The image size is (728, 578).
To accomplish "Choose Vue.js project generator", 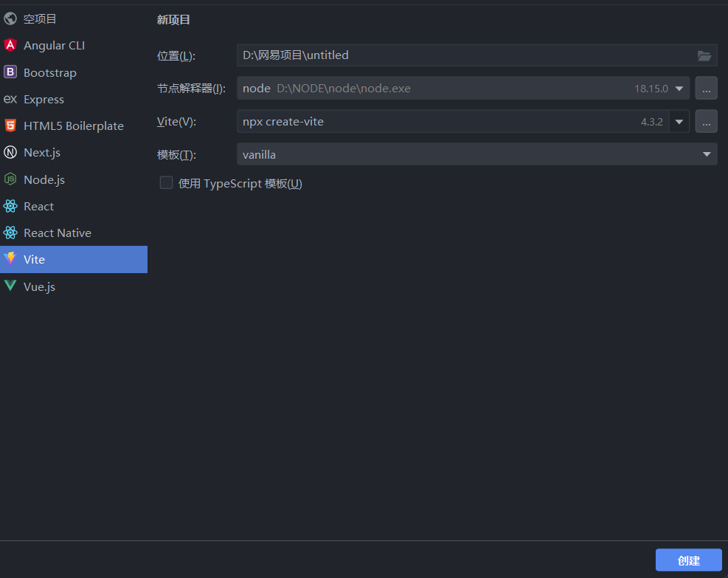I will point(74,286).
